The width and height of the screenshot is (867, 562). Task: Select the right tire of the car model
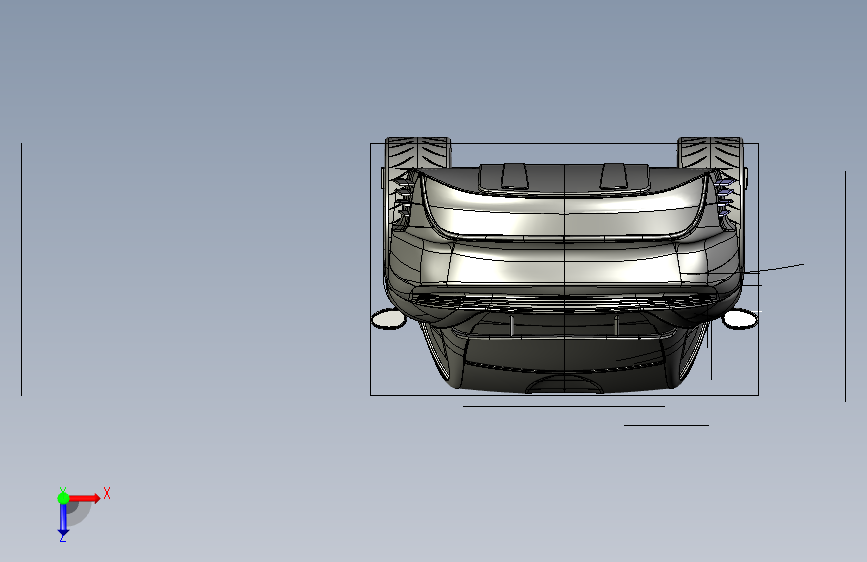[x=711, y=153]
